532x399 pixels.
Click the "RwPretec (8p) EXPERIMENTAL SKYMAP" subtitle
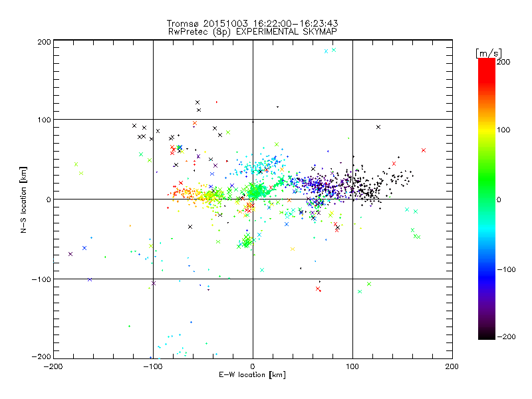point(253,32)
